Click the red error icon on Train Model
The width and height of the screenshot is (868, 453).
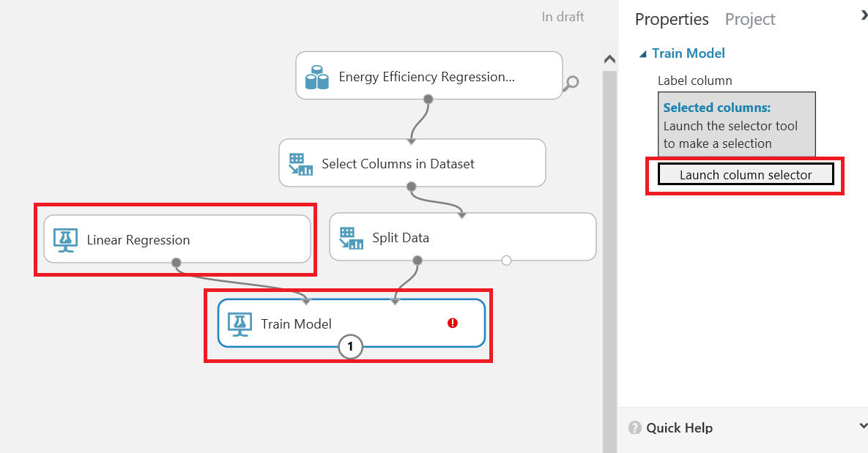453,323
